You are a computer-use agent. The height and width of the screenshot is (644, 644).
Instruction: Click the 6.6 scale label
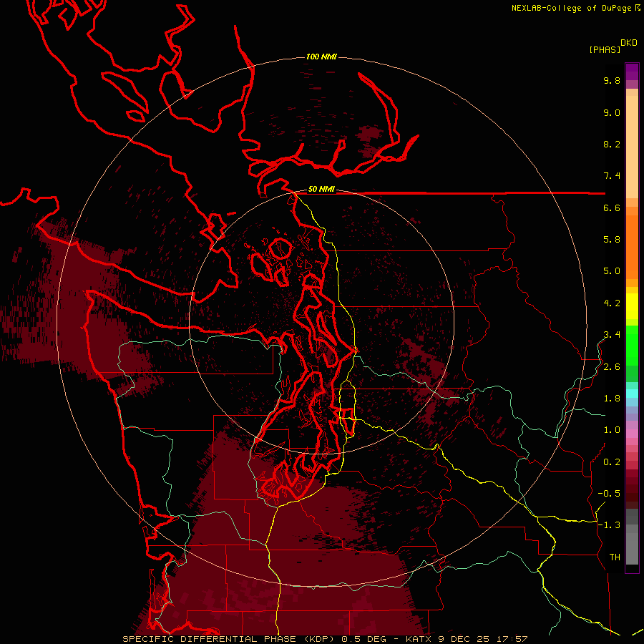(x=612, y=208)
